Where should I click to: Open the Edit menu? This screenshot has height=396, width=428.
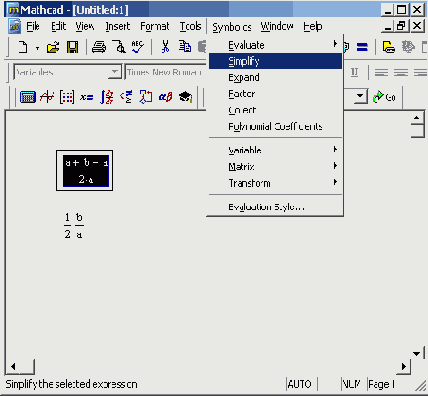coord(59,26)
